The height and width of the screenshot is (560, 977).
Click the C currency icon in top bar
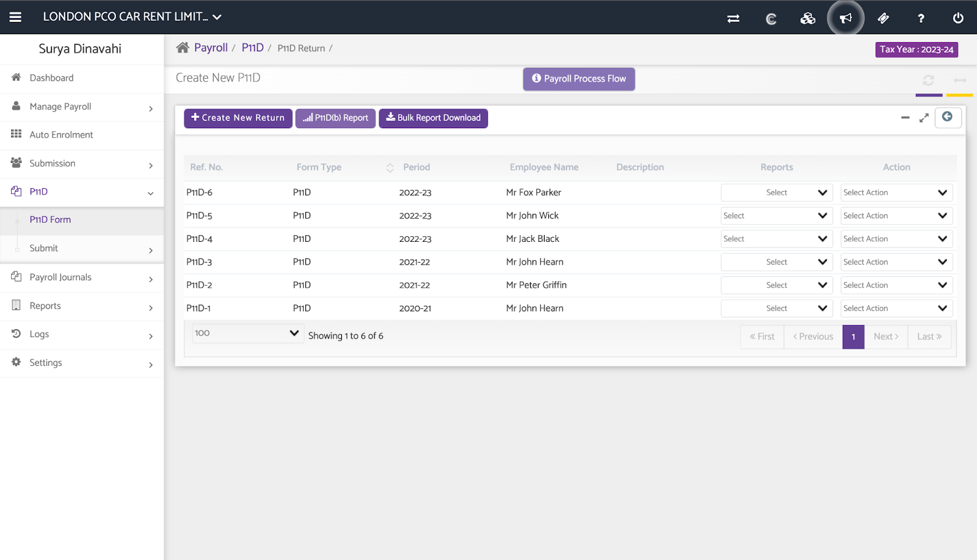pyautogui.click(x=771, y=18)
